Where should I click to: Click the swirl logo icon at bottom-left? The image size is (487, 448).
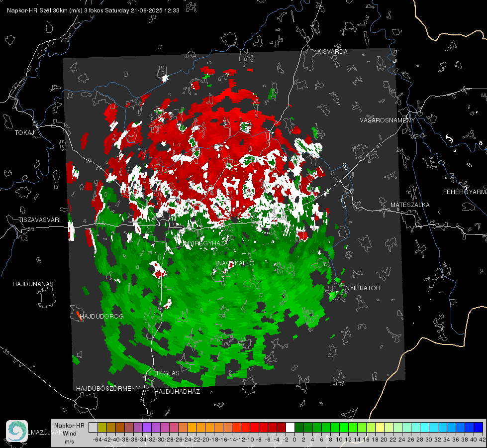[x=17, y=431]
